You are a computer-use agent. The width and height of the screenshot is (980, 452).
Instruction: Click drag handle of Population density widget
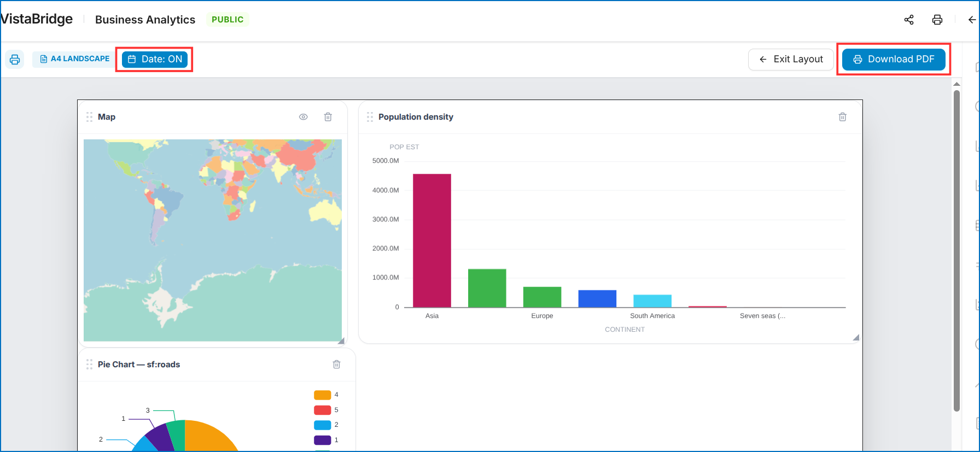pos(370,117)
